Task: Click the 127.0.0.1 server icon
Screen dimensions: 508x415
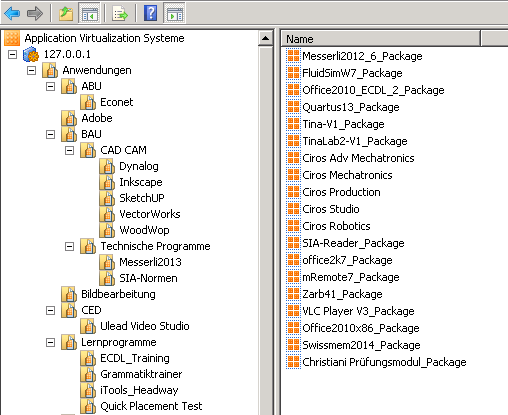Action: click(x=31, y=54)
